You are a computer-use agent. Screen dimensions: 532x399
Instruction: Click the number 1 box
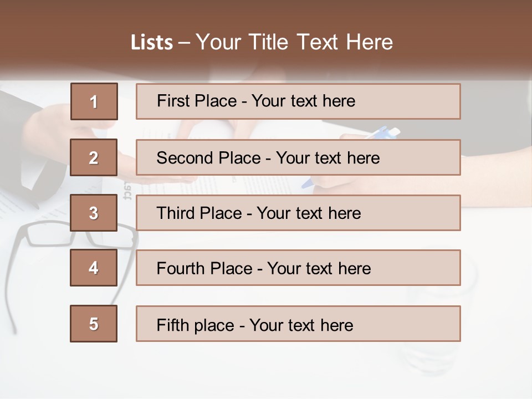[94, 101]
